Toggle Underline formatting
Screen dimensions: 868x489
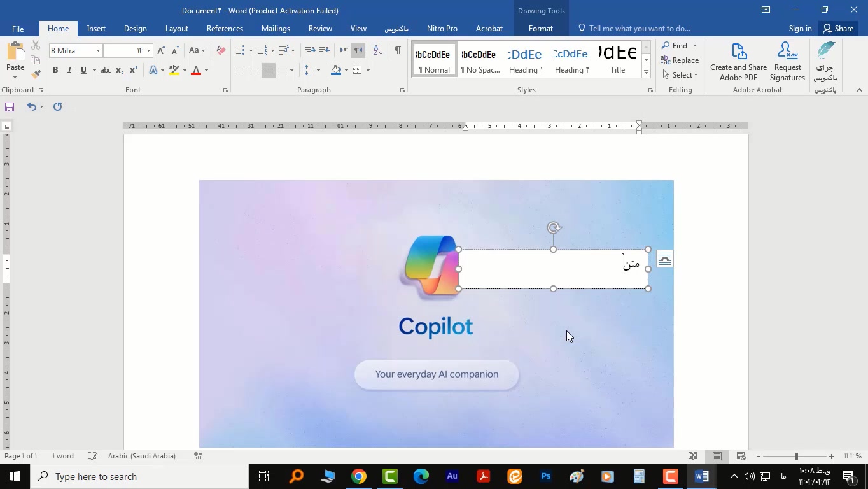[83, 70]
